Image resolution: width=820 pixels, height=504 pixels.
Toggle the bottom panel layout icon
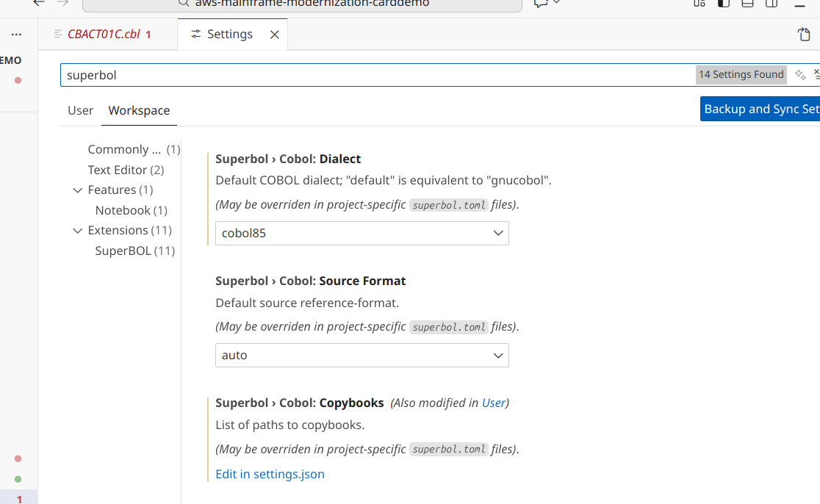coord(748,3)
